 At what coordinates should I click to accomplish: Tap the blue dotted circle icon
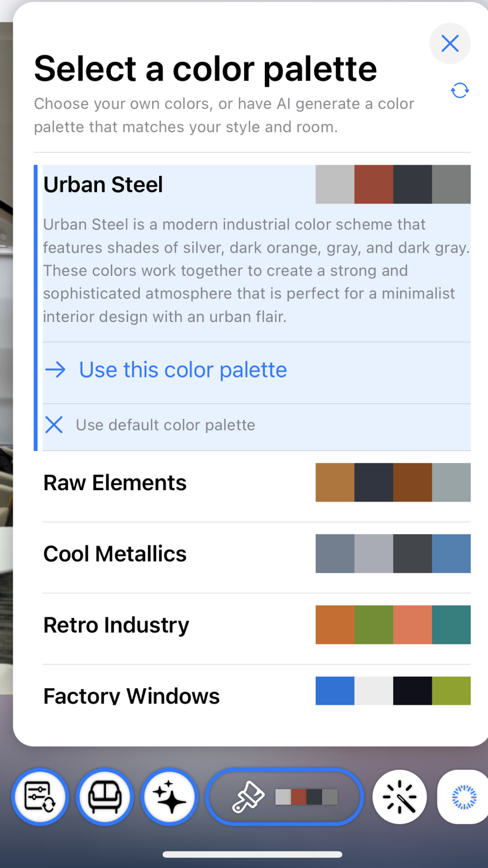[464, 797]
